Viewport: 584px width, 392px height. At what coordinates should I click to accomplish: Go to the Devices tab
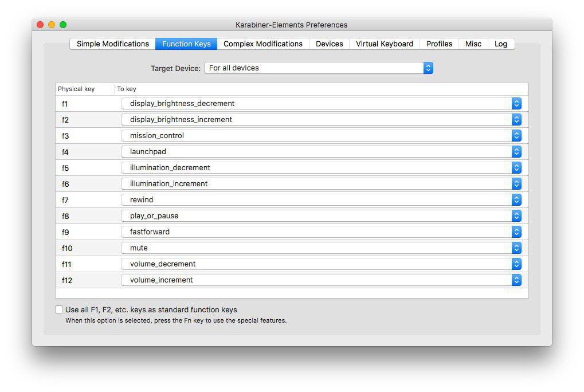329,44
